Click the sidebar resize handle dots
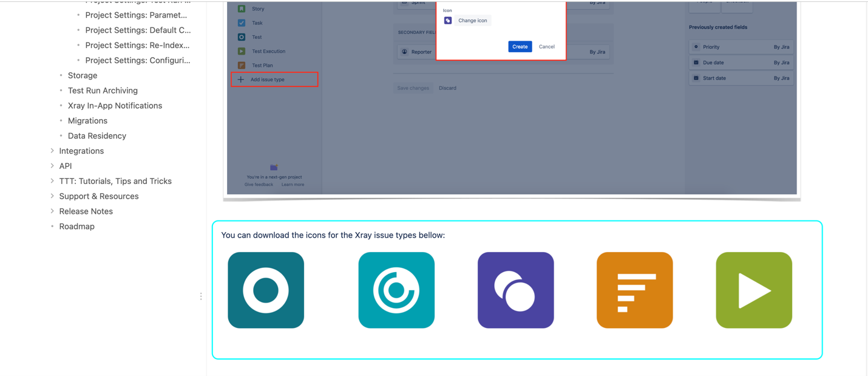The height and width of the screenshot is (376, 868). (201, 296)
